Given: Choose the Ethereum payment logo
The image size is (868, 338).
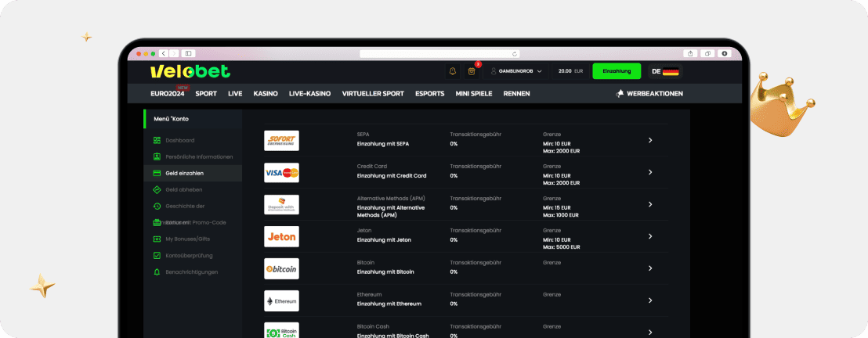Looking at the screenshot, I should point(281,300).
